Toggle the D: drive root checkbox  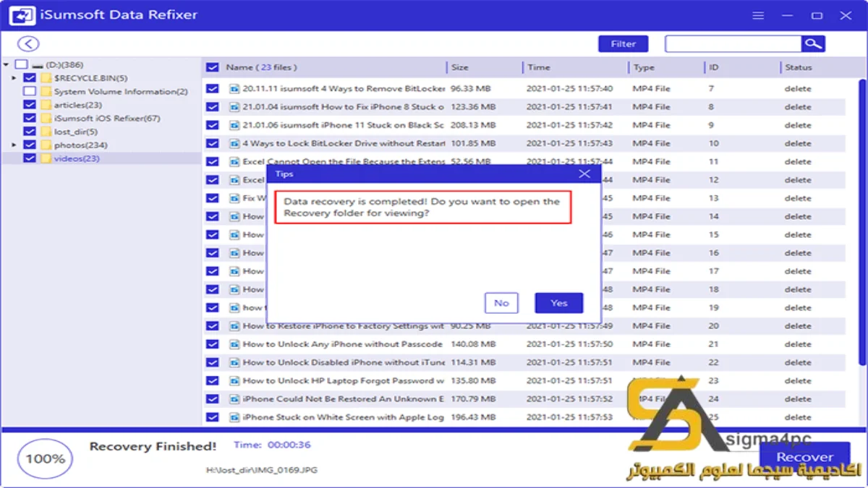20,64
